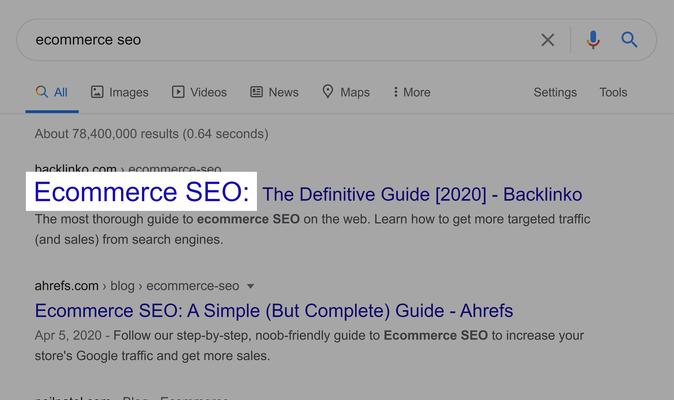Go to the Maps results tab
This screenshot has width=674, height=400.
click(x=346, y=92)
